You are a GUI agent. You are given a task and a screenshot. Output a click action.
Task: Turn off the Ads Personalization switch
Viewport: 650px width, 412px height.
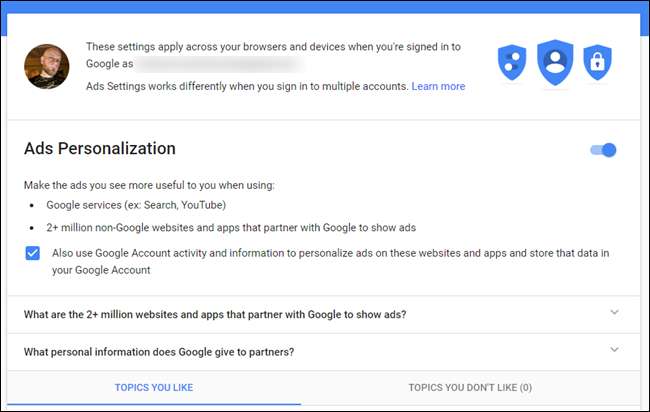[604, 150]
